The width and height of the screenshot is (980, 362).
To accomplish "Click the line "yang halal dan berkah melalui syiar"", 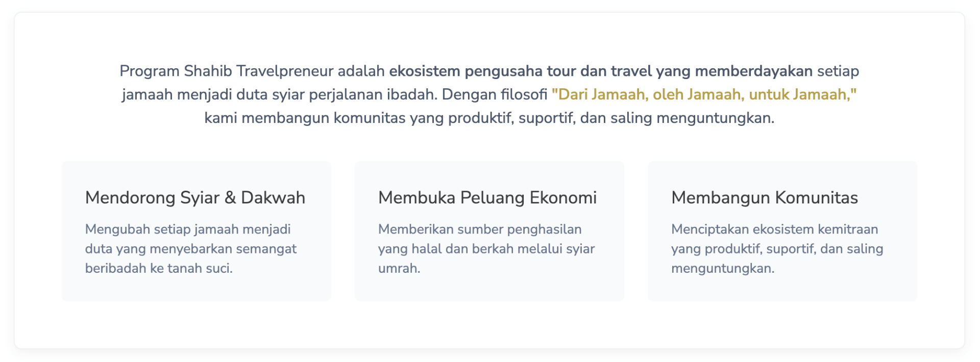I will point(486,249).
